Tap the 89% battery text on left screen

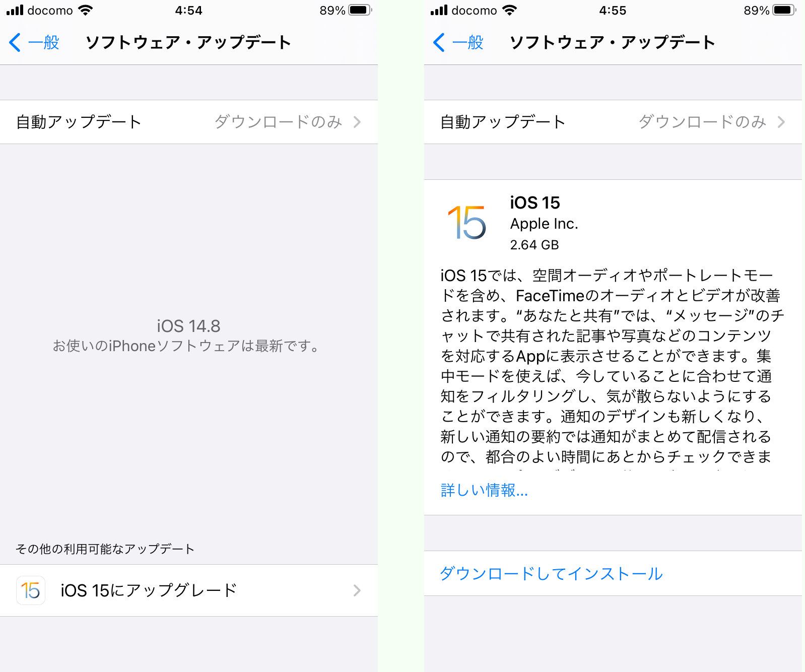(x=332, y=10)
